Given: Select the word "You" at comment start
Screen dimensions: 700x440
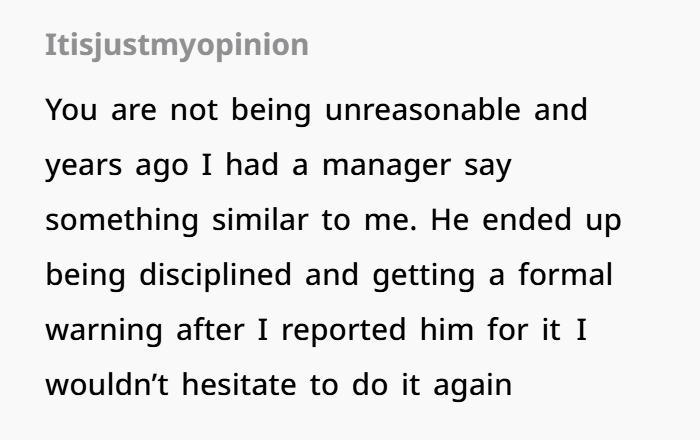Looking at the screenshot, I should pyautogui.click(x=71, y=110).
